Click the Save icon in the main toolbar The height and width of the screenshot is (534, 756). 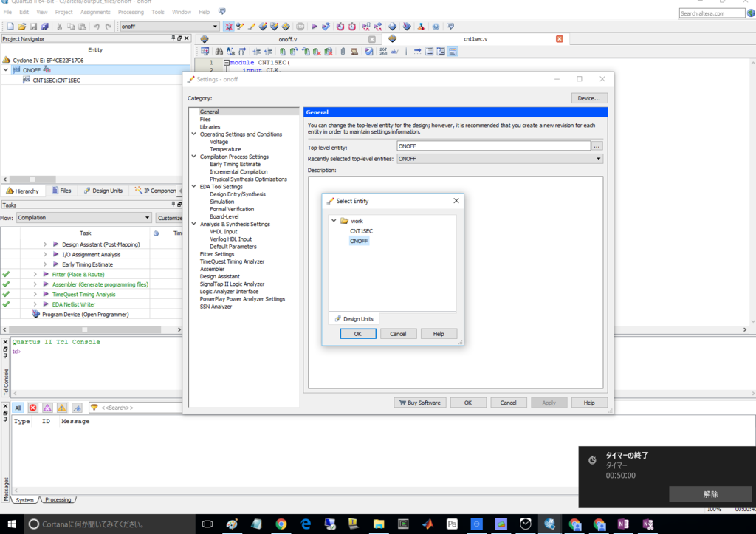tap(33, 27)
